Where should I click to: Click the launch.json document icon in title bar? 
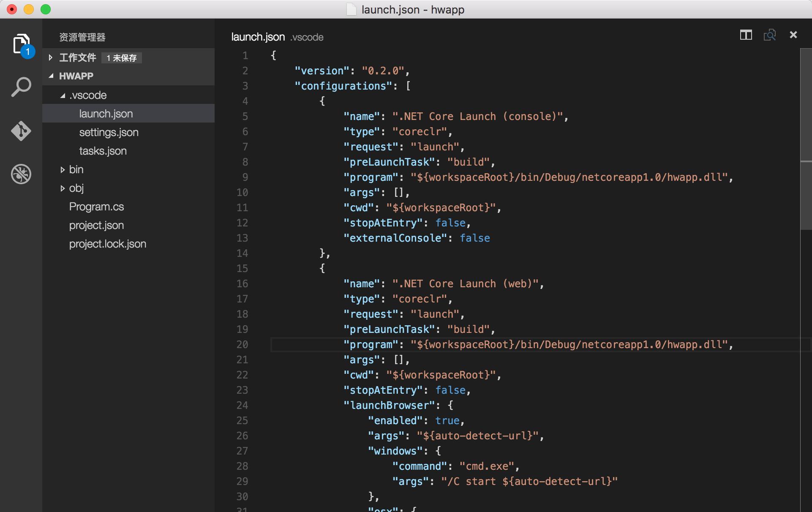pos(352,9)
